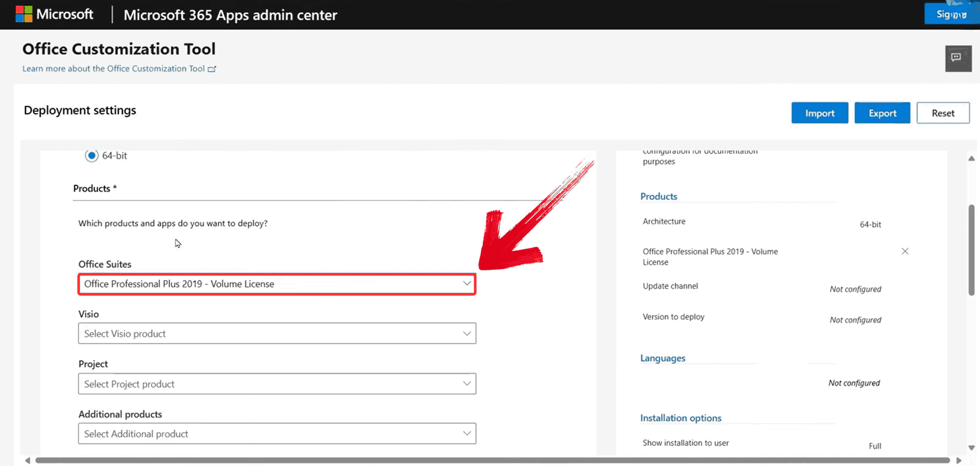The height and width of the screenshot is (466, 980).
Task: Select the 64-bit radio button
Action: 92,155
